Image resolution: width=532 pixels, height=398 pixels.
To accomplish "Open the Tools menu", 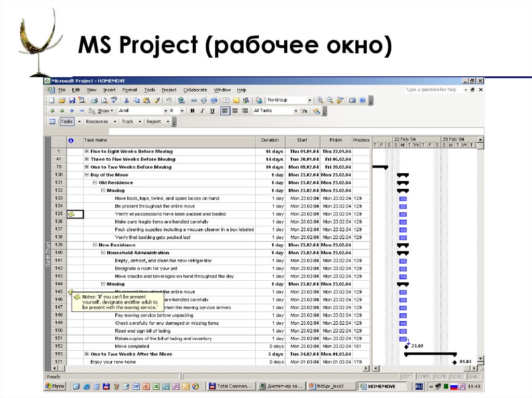I will 150,90.
